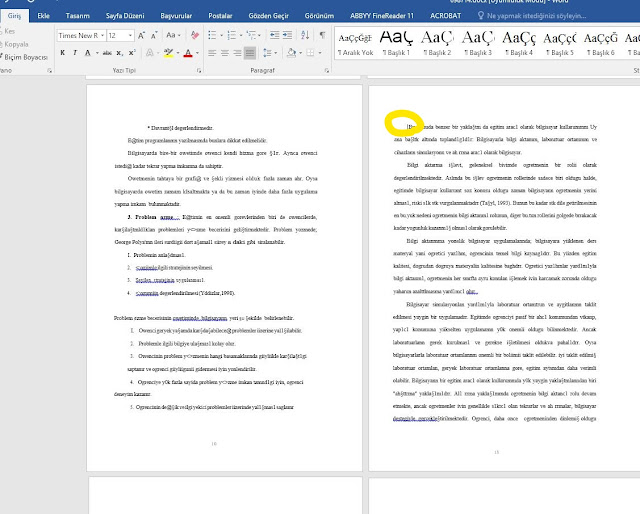Align text right

237,53
